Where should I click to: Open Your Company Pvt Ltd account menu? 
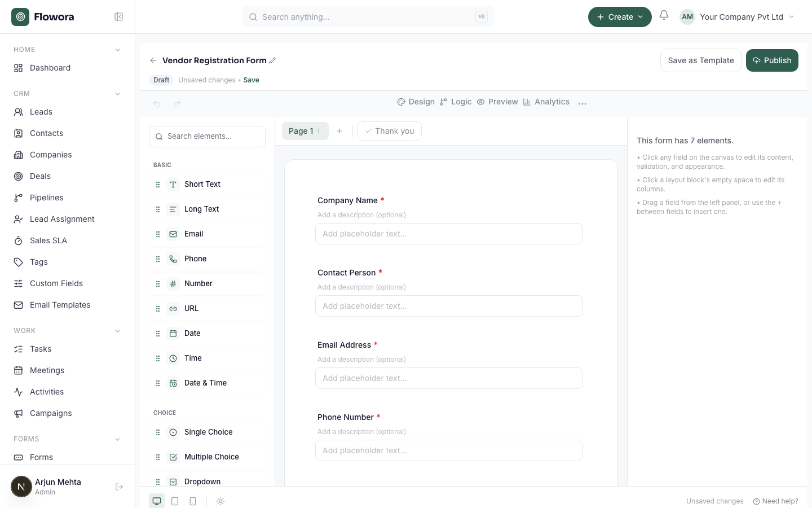[738, 17]
